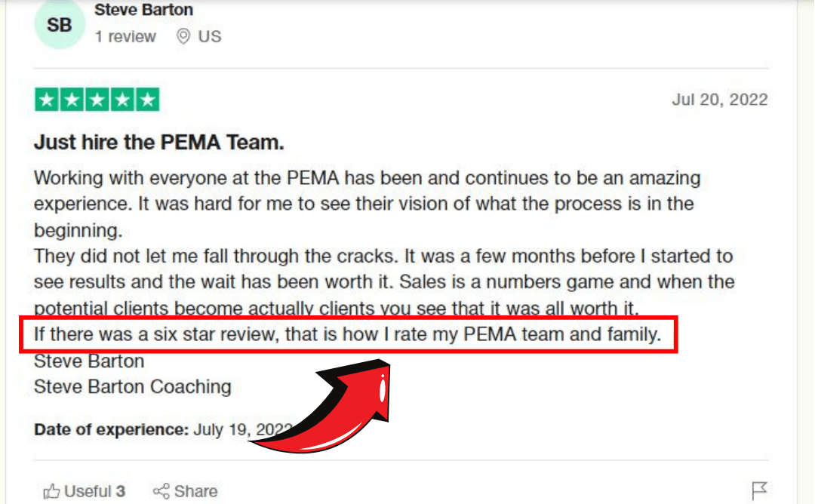Click the '1 review' count text
The height and width of the screenshot is (504, 815).
pos(125,36)
